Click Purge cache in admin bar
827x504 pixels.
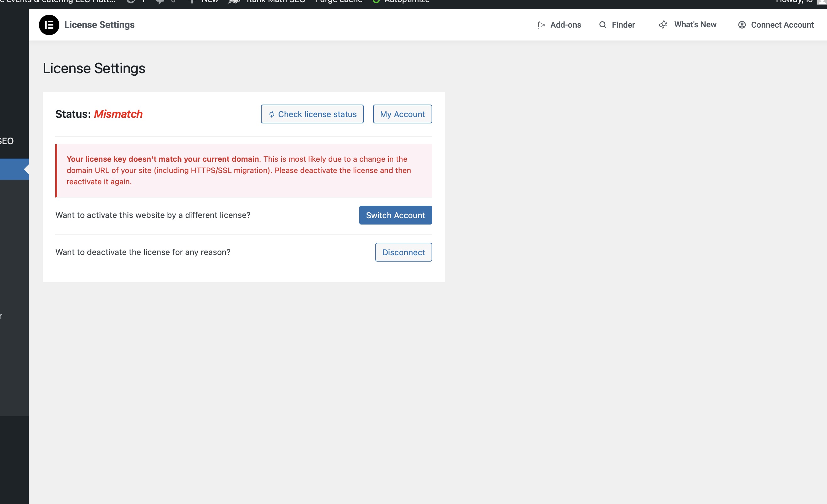(x=338, y=1)
